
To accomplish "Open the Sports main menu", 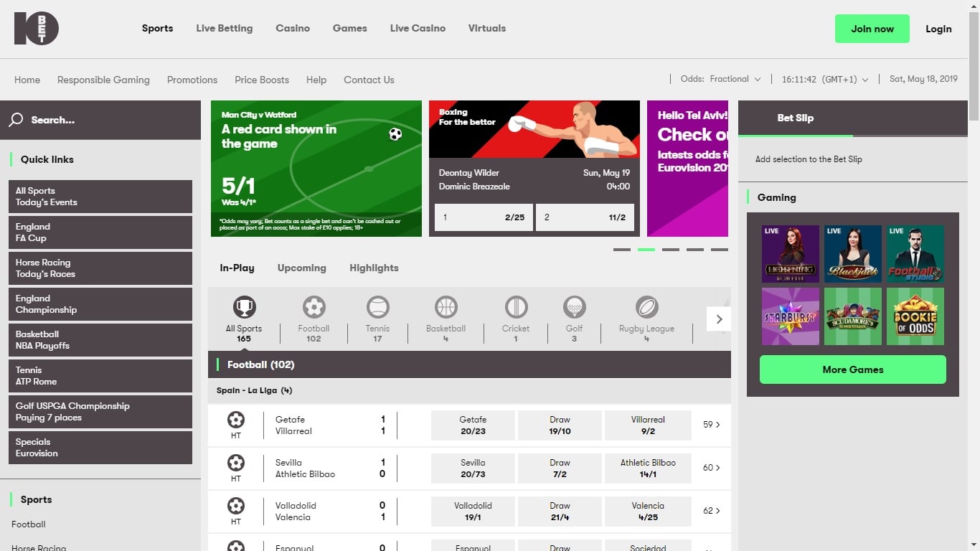I will pos(157,29).
